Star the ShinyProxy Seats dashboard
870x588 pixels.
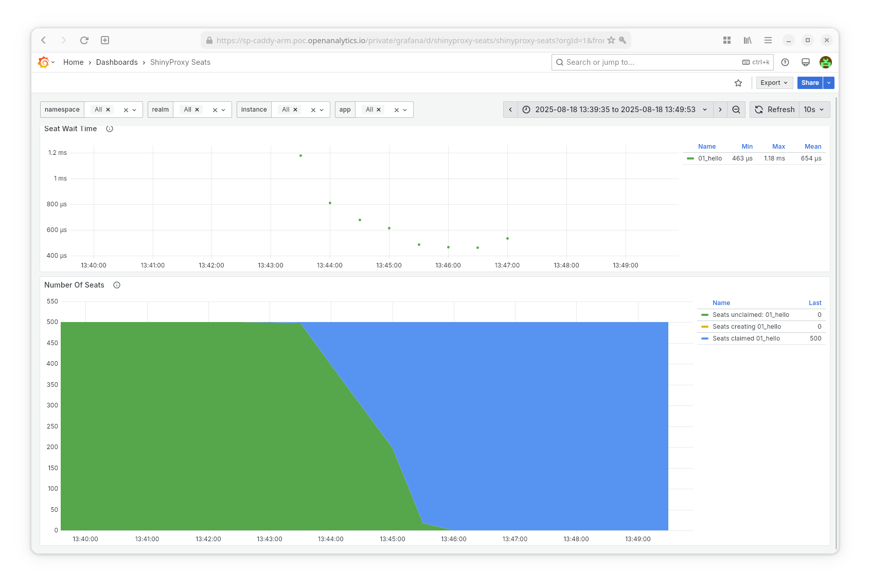pyautogui.click(x=738, y=83)
